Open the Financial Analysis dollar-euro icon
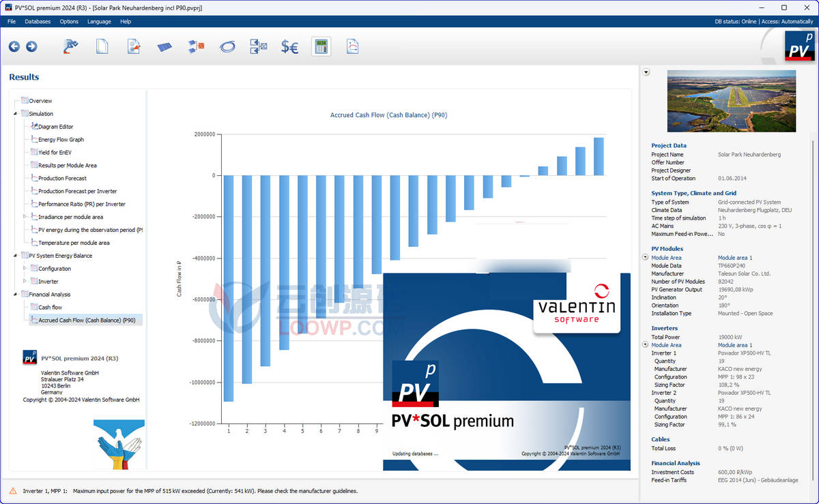The image size is (819, 504). point(290,46)
